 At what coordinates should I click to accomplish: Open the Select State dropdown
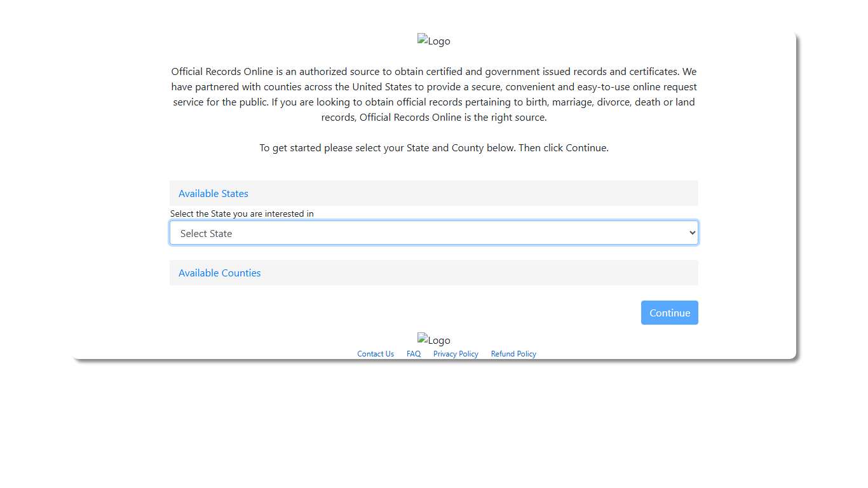pos(433,233)
